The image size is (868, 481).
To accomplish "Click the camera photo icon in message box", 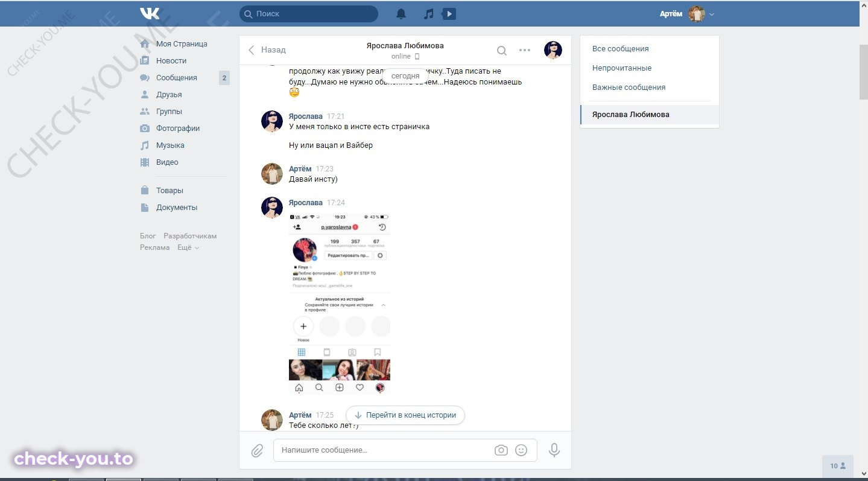I will pos(501,450).
